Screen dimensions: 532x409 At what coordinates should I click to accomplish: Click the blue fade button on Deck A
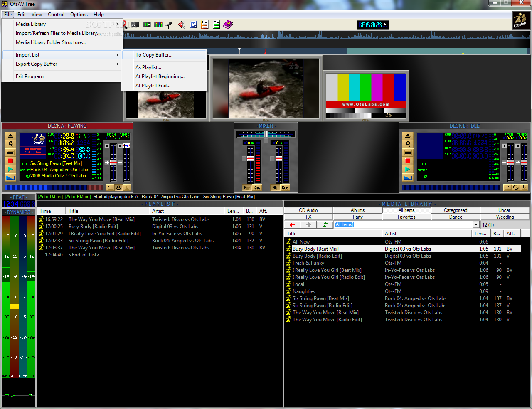click(x=10, y=177)
